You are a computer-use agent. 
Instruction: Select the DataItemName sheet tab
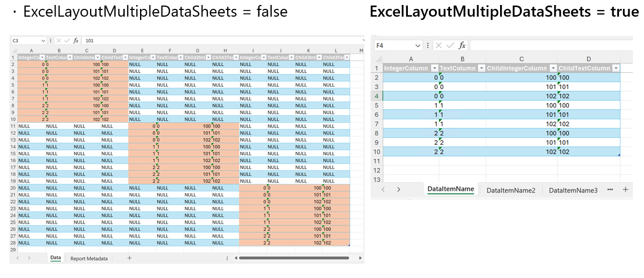click(x=451, y=189)
